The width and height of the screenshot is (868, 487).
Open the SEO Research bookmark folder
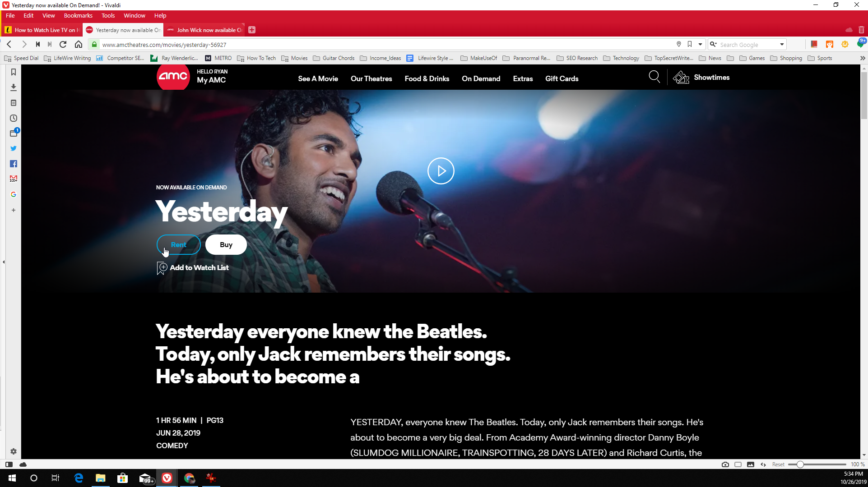click(x=577, y=58)
